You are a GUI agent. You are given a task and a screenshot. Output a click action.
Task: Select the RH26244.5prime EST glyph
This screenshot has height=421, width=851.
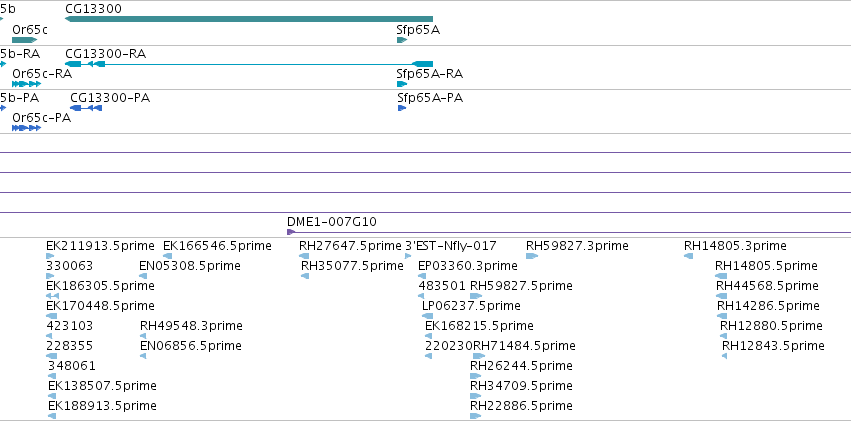476,377
